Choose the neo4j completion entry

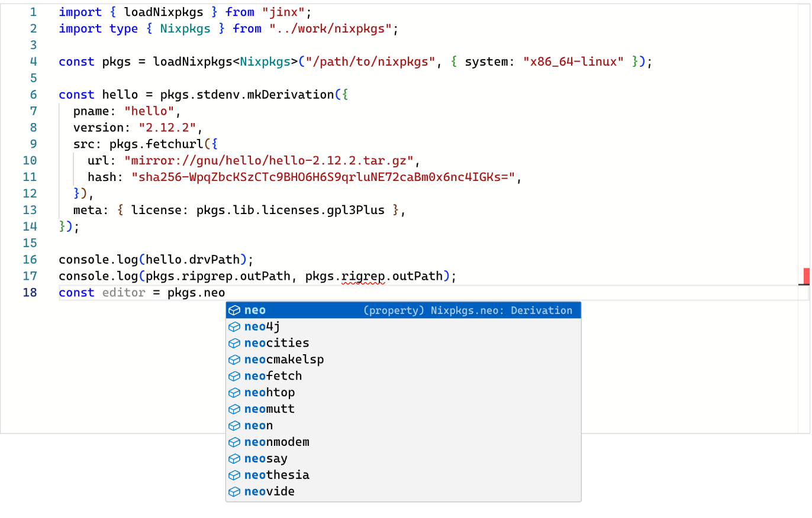tap(404, 327)
